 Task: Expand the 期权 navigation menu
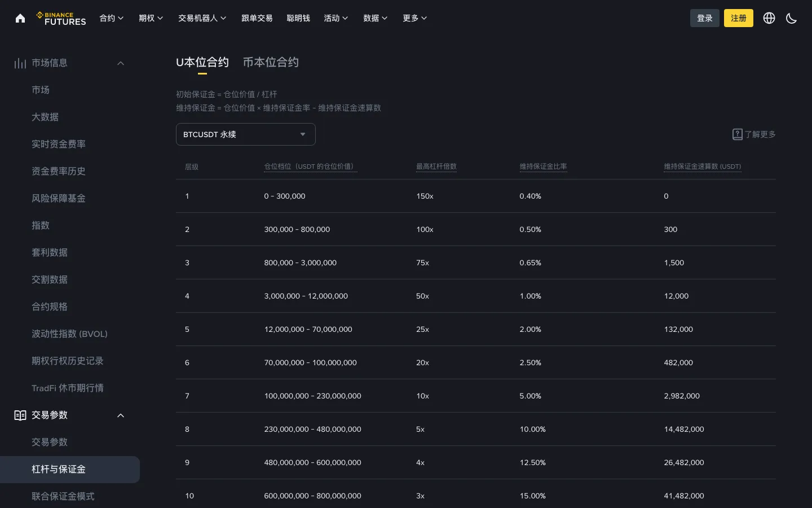[x=151, y=18]
